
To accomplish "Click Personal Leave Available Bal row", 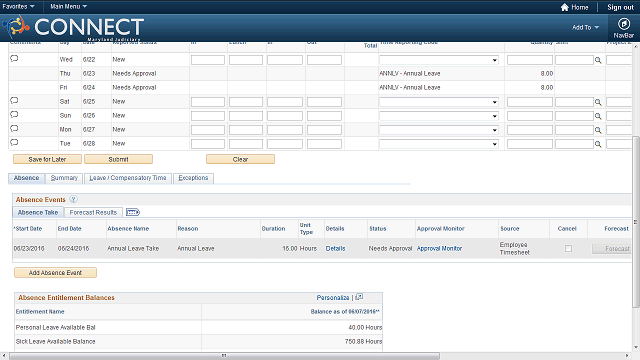I will tap(198, 327).
